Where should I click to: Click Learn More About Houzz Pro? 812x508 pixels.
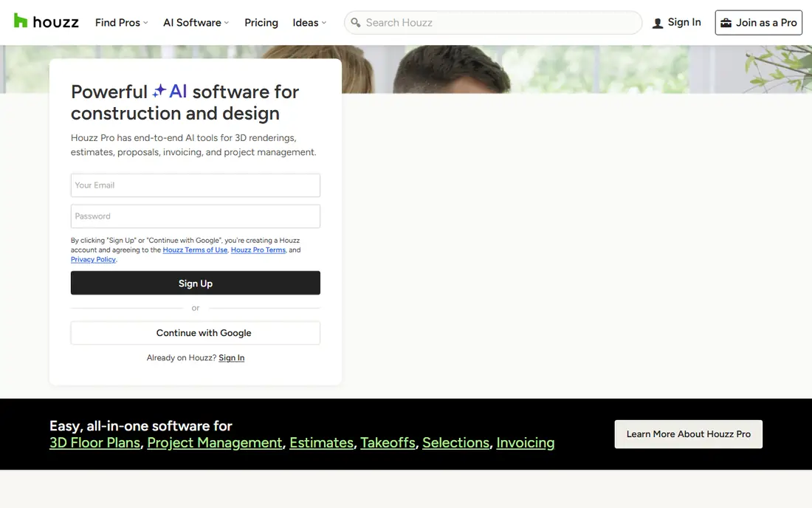pyautogui.click(x=688, y=434)
